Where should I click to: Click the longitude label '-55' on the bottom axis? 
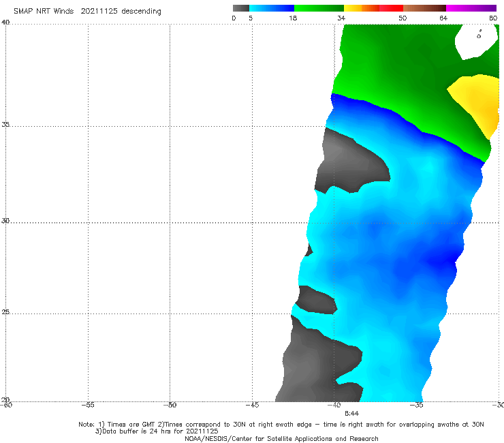(88, 405)
